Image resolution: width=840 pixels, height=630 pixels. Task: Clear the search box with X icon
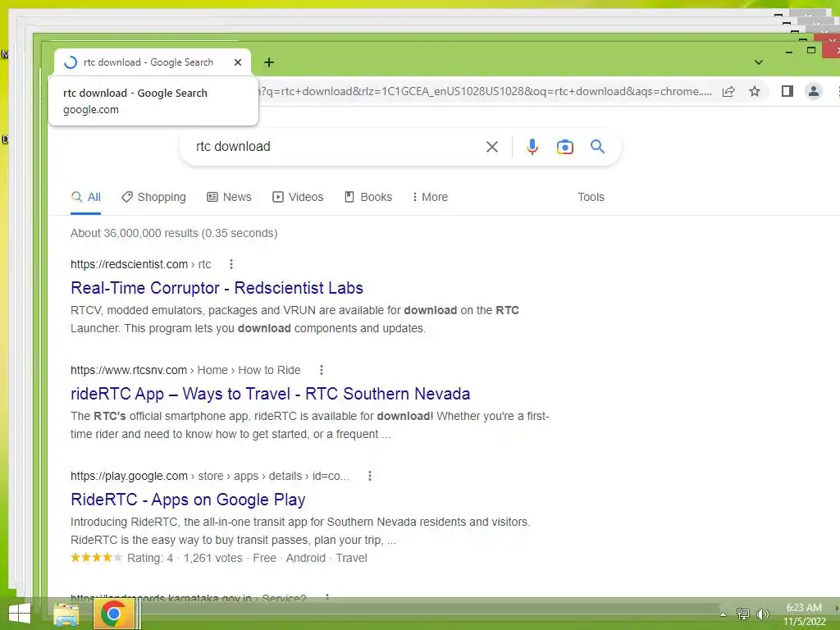[492, 147]
